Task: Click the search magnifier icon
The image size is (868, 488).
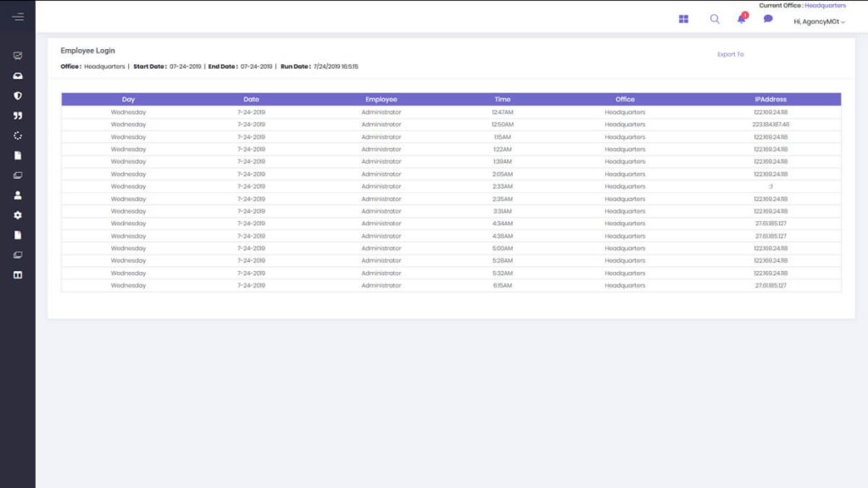Action: 715,19
